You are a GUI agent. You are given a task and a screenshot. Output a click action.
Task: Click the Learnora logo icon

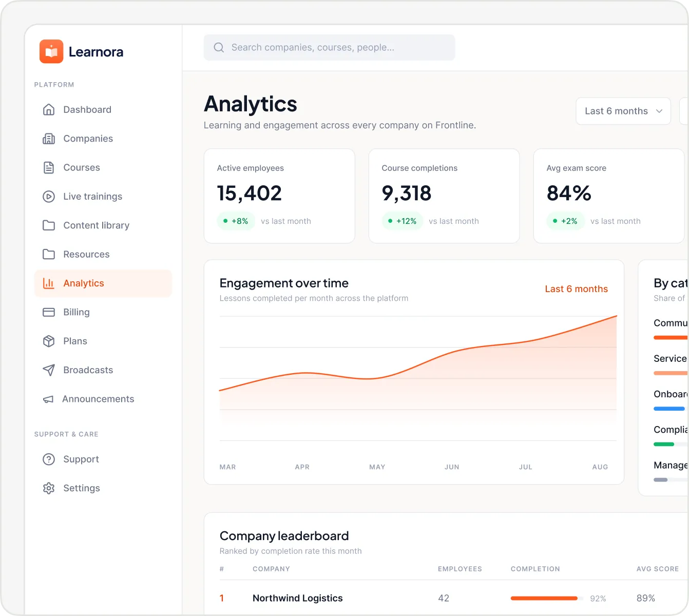[x=51, y=51]
